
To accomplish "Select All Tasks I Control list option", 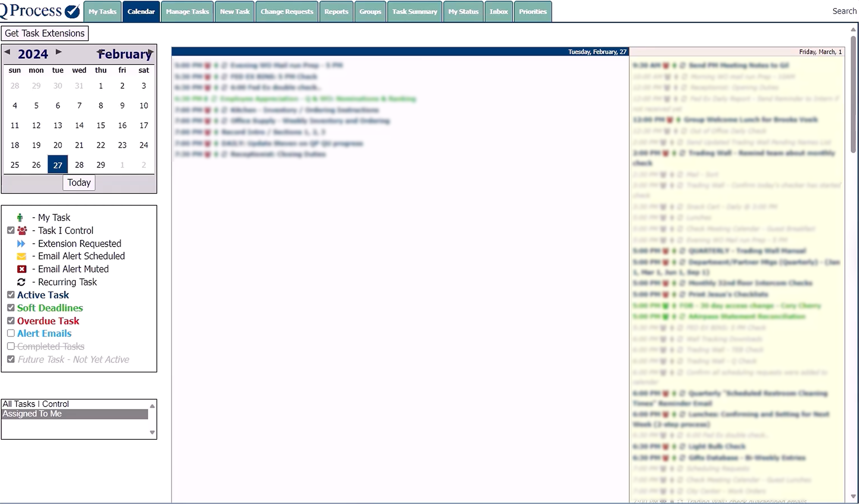I will (36, 404).
